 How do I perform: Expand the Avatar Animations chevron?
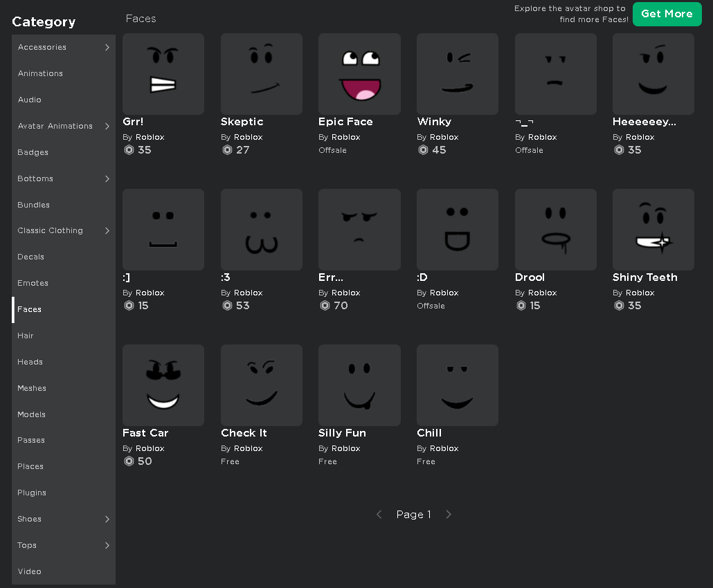(x=107, y=126)
